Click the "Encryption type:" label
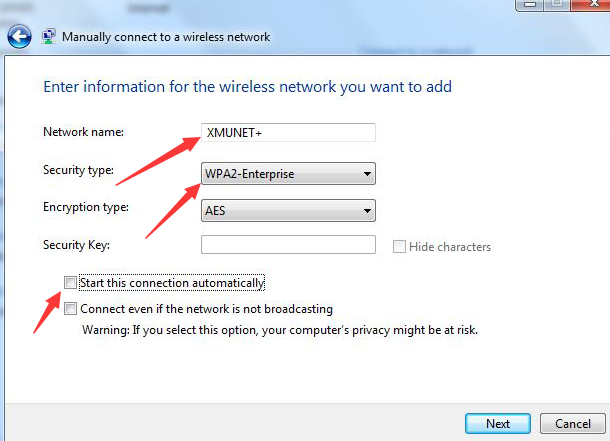Image resolution: width=610 pixels, height=441 pixels. [86, 208]
